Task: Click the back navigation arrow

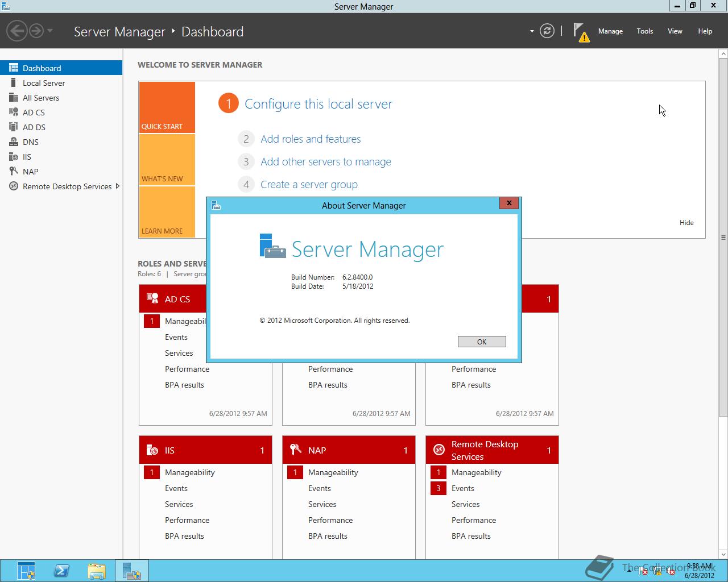Action: (18, 31)
